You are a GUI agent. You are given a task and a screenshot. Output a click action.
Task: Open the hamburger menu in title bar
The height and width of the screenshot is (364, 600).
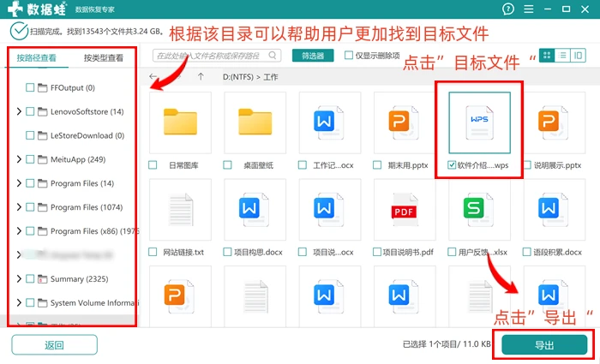[x=529, y=9]
